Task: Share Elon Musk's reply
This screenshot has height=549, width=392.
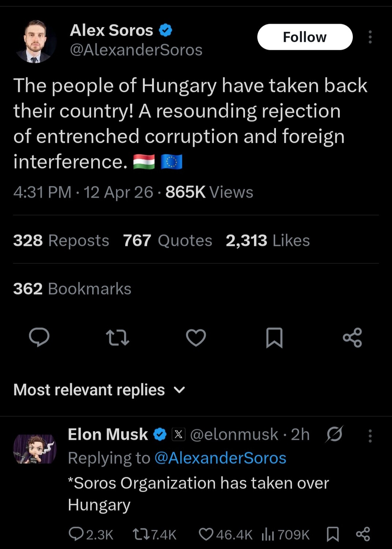Action: [x=363, y=534]
